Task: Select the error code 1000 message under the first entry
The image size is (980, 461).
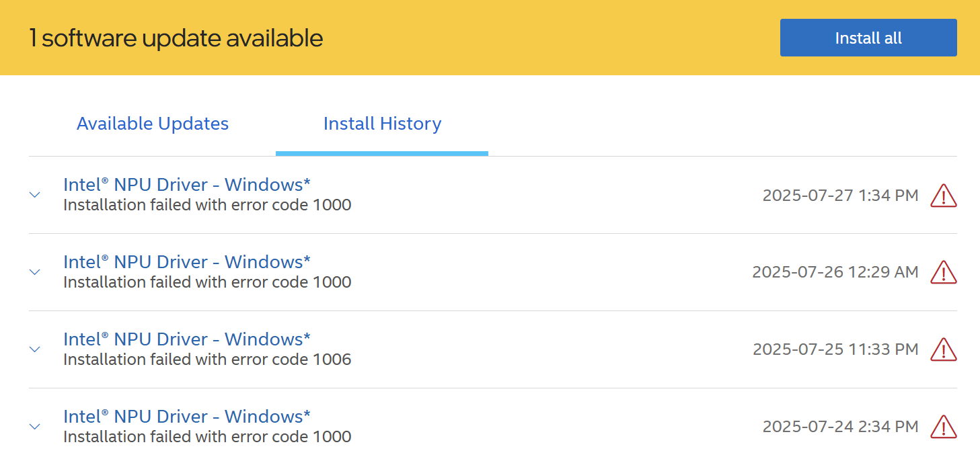Action: pyautogui.click(x=206, y=205)
